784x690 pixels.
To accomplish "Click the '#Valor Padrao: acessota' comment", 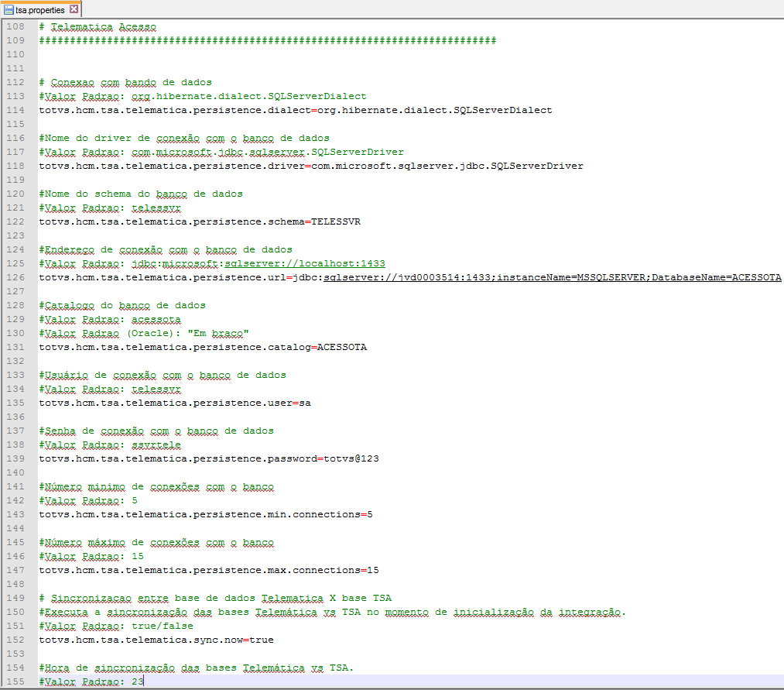I will (110, 320).
